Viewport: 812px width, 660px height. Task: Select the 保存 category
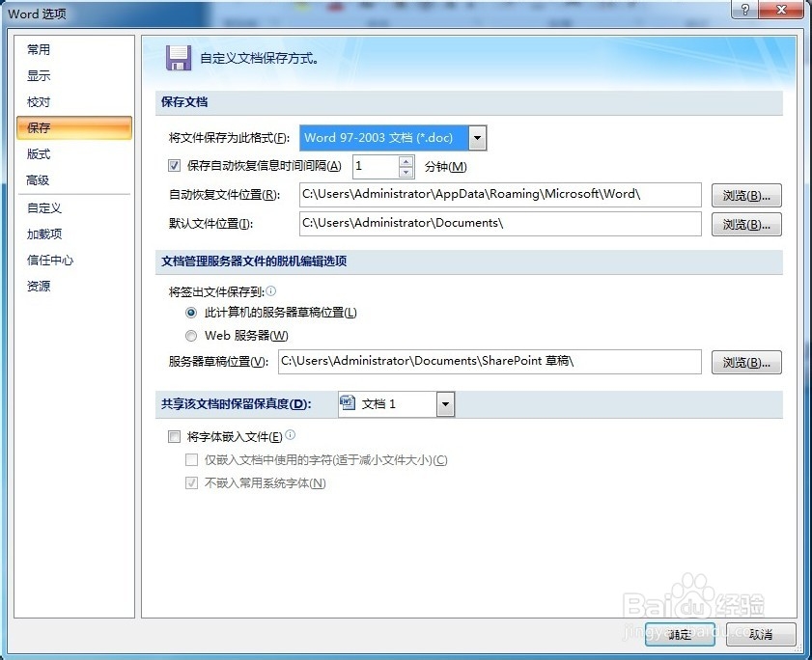(x=74, y=128)
